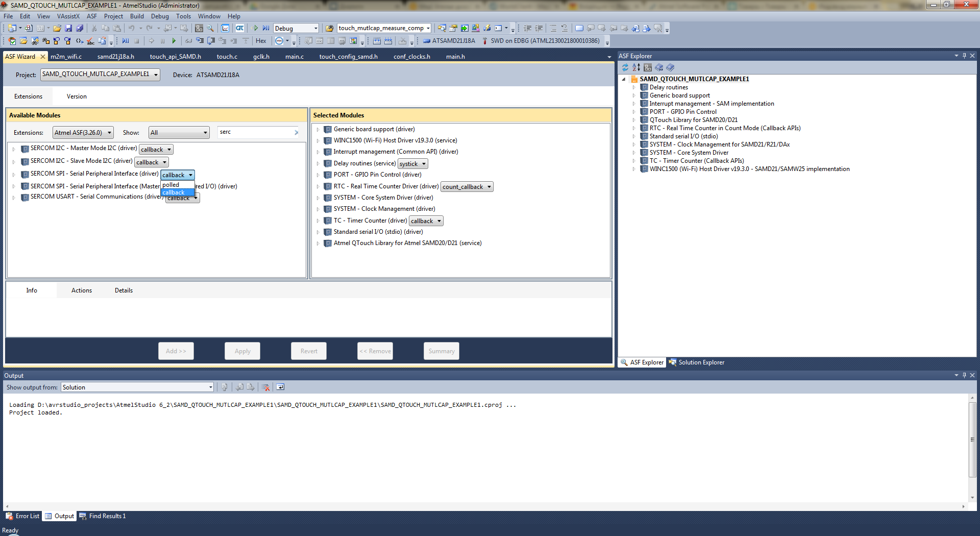Switch to the conf_clocks.h tab
This screenshot has height=536, width=980.
pyautogui.click(x=412, y=57)
